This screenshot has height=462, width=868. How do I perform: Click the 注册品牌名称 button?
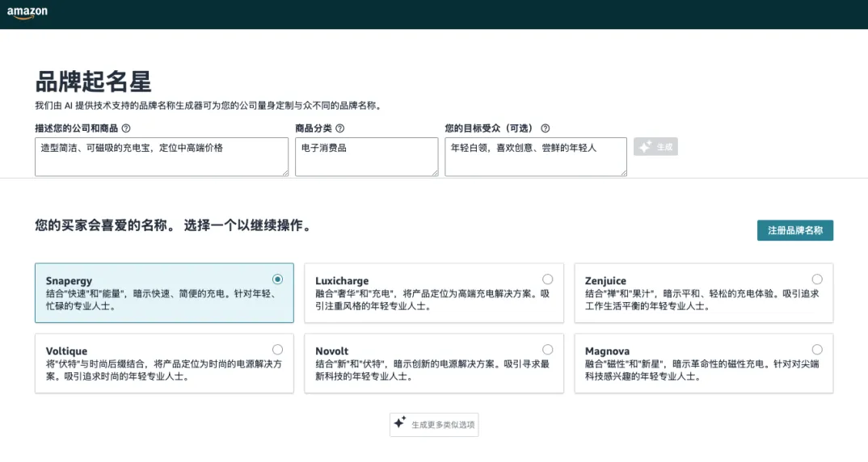[794, 230]
